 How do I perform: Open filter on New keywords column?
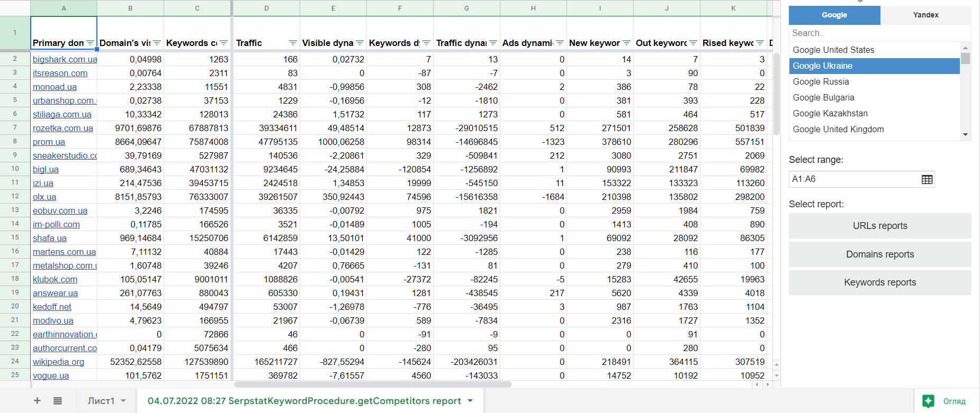626,43
